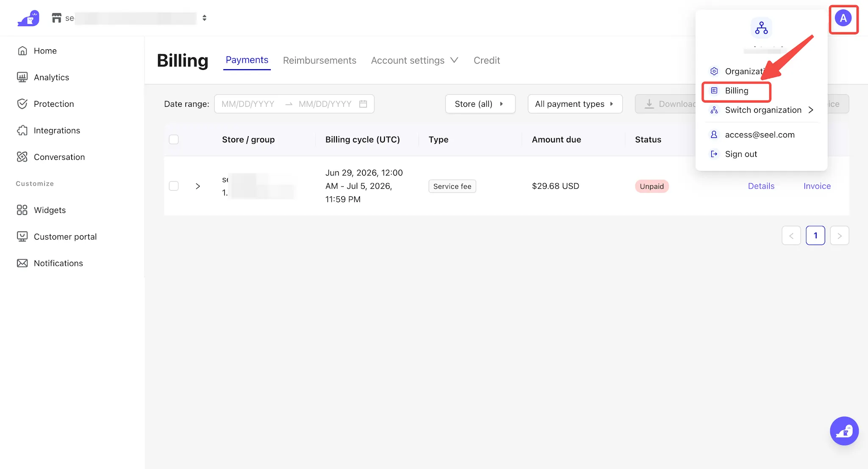The width and height of the screenshot is (868, 469).
Task: Open the Store (all) filter dropdown
Action: tap(480, 104)
